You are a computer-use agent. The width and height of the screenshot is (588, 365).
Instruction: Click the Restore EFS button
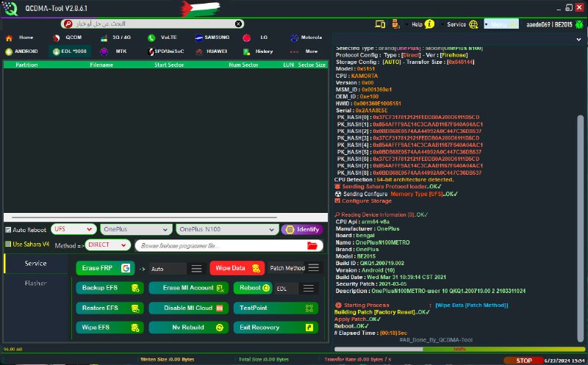point(110,308)
